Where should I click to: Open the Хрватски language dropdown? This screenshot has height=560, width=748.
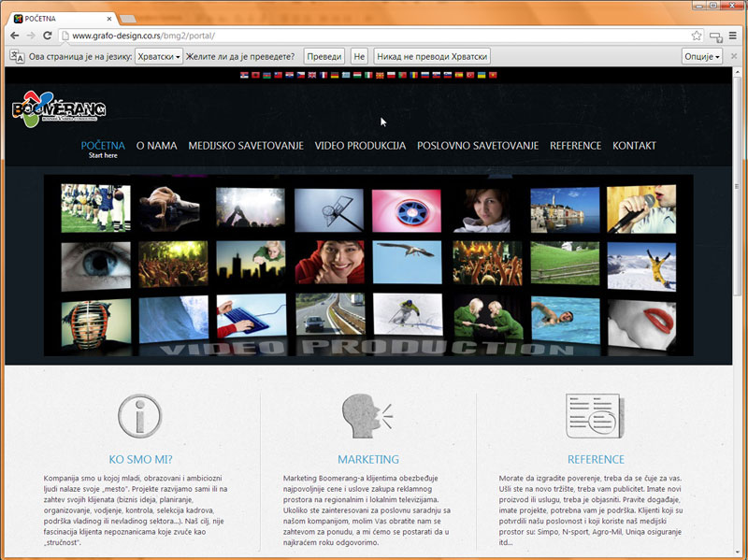pos(159,57)
